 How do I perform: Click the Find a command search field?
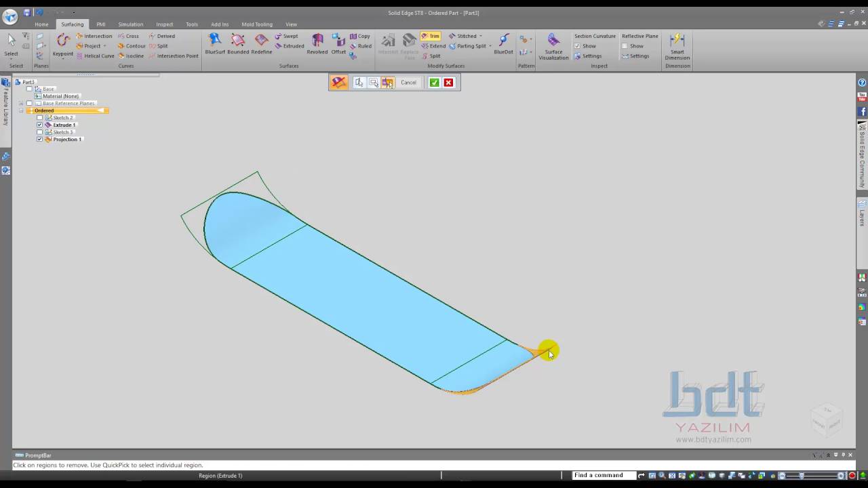604,475
